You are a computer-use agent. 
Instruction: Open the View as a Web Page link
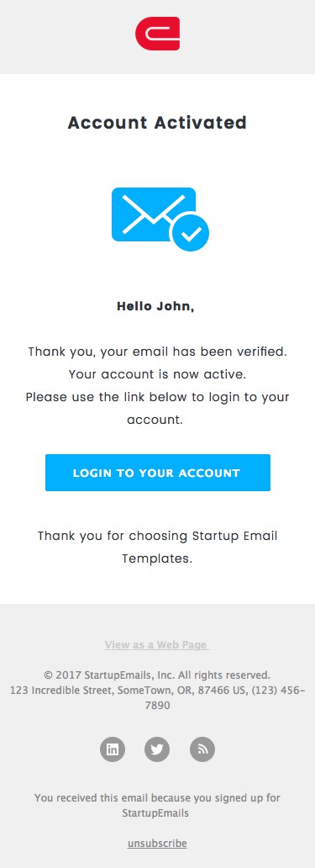[x=157, y=645]
